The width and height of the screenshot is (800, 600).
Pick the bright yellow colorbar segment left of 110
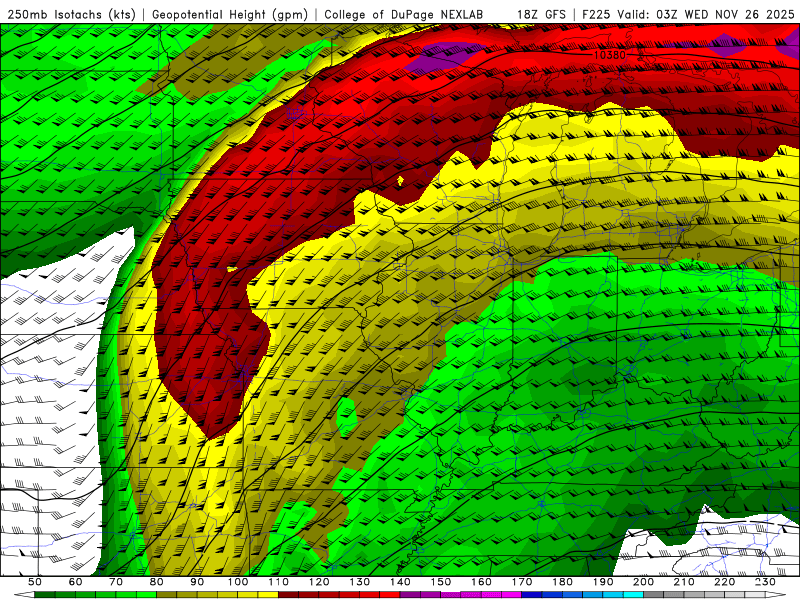coord(268,595)
